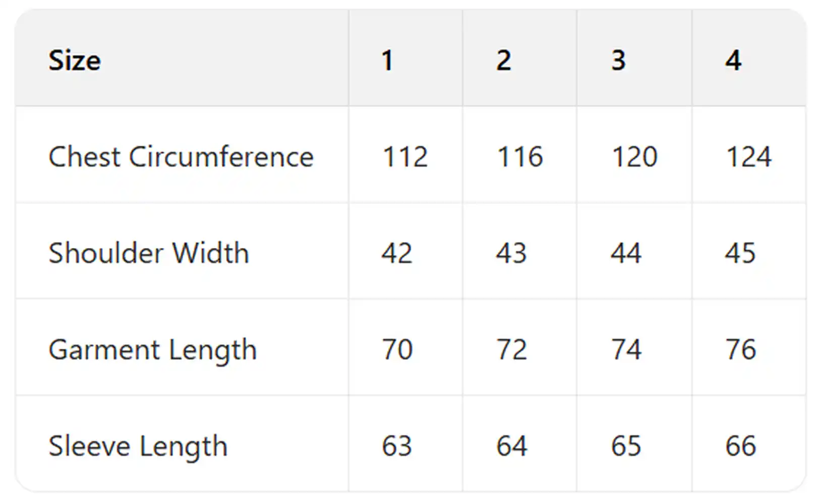Viewport: 820px width, 504px height.
Task: Click the size 3 column header
Action: point(618,60)
